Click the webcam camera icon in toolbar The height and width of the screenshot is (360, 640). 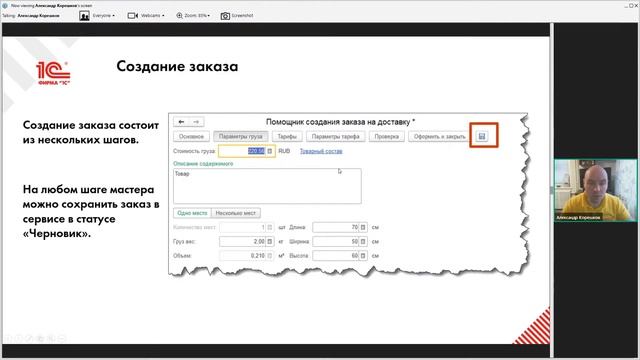133,16
